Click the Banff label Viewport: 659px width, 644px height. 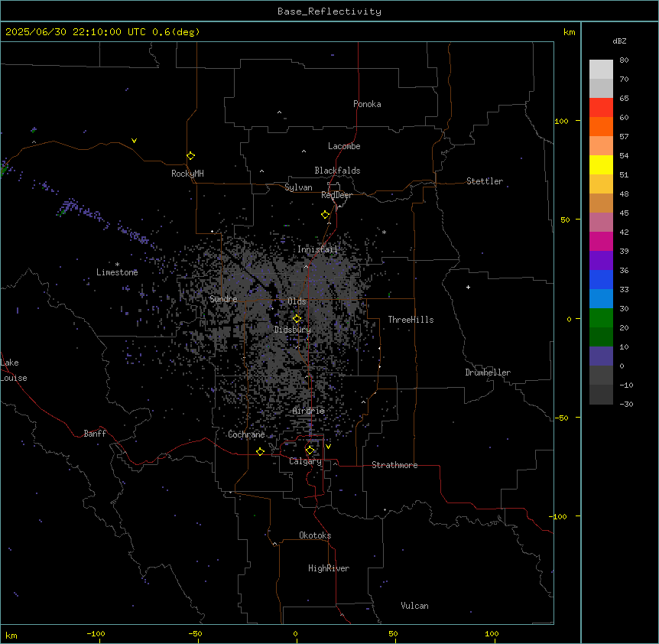point(95,434)
